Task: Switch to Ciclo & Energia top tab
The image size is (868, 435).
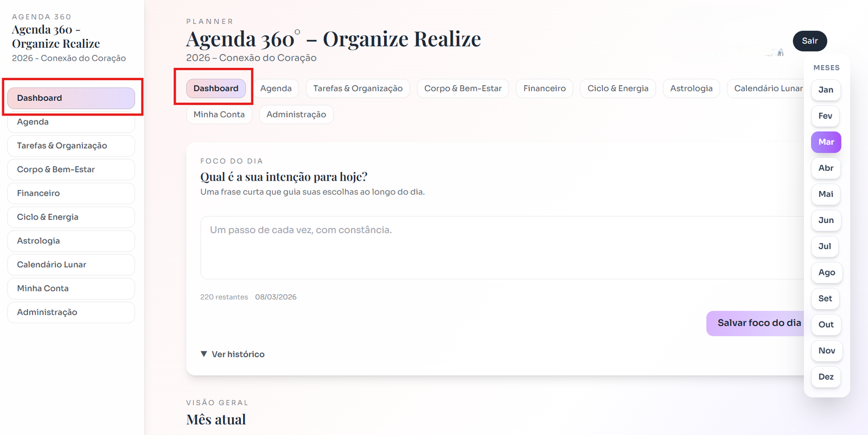Action: (618, 88)
